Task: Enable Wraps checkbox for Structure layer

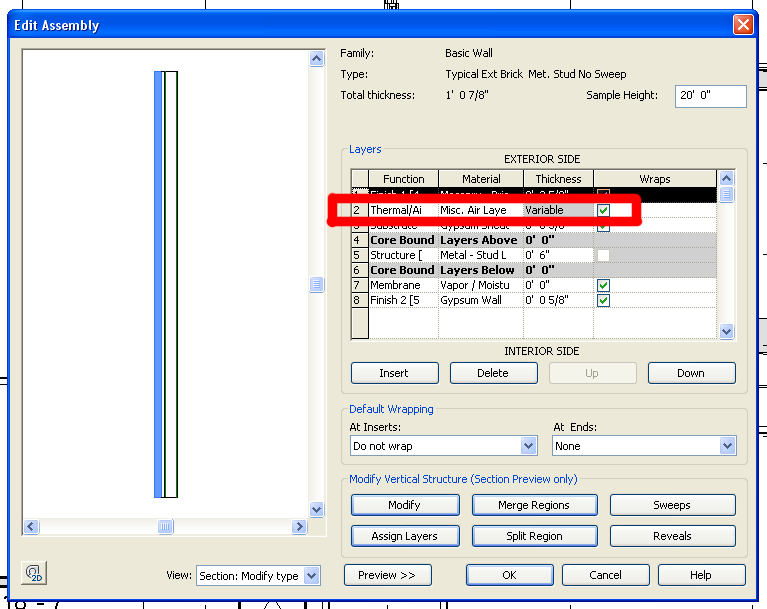Action: tap(603, 256)
